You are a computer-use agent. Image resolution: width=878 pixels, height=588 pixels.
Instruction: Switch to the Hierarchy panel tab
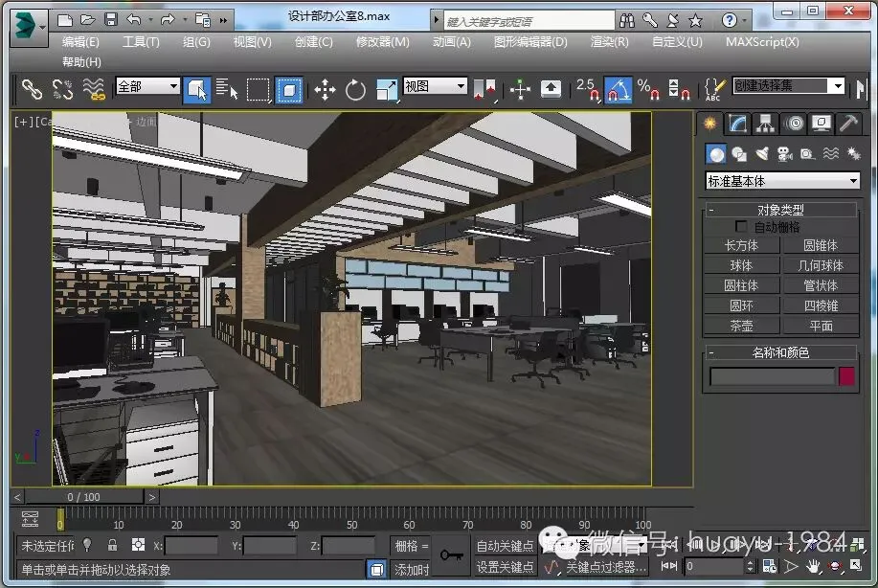pos(764,124)
